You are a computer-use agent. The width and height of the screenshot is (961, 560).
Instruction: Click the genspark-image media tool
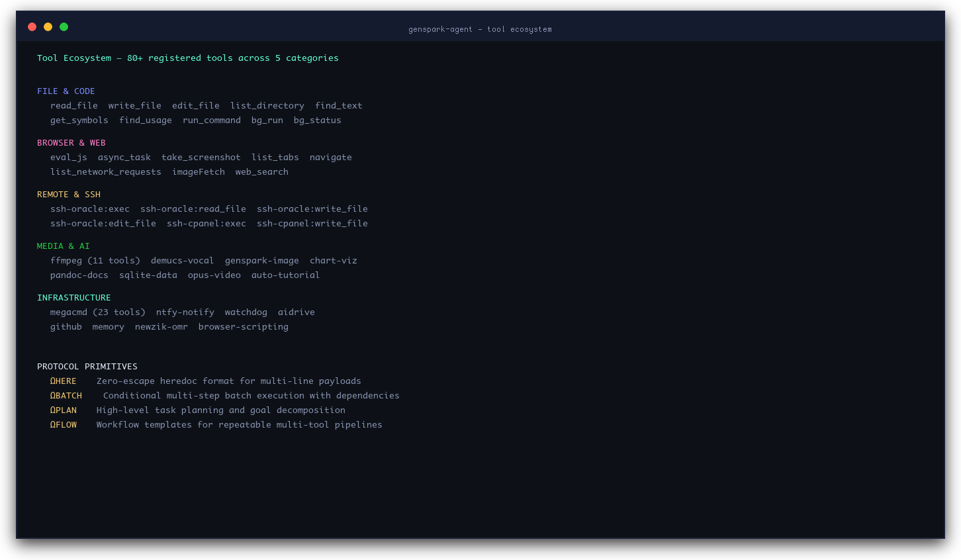(261, 260)
